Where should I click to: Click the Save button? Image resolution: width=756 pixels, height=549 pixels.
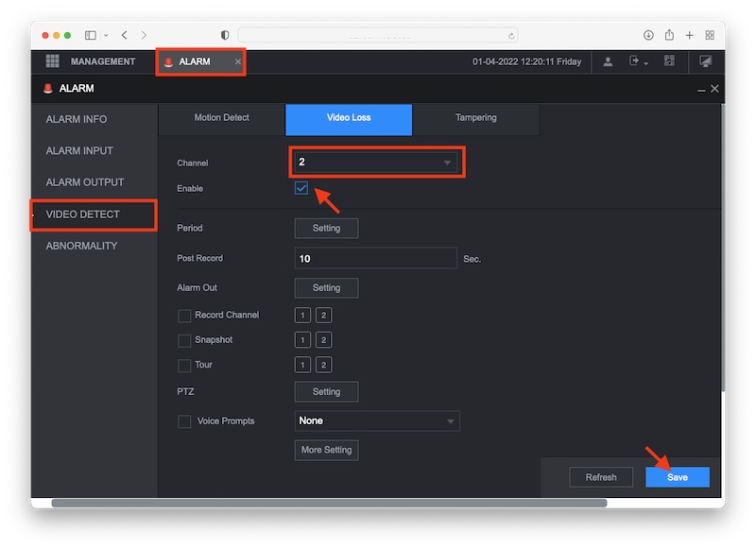pyautogui.click(x=677, y=477)
